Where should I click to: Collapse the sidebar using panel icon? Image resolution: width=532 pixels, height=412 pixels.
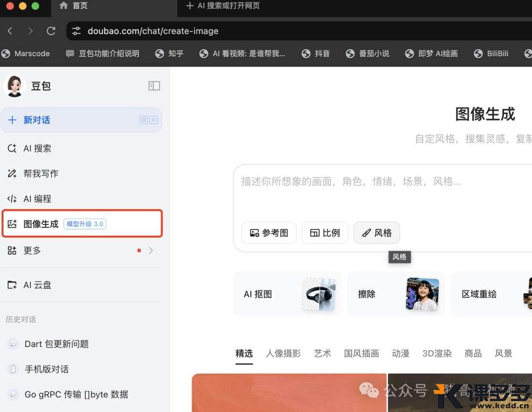tap(154, 86)
